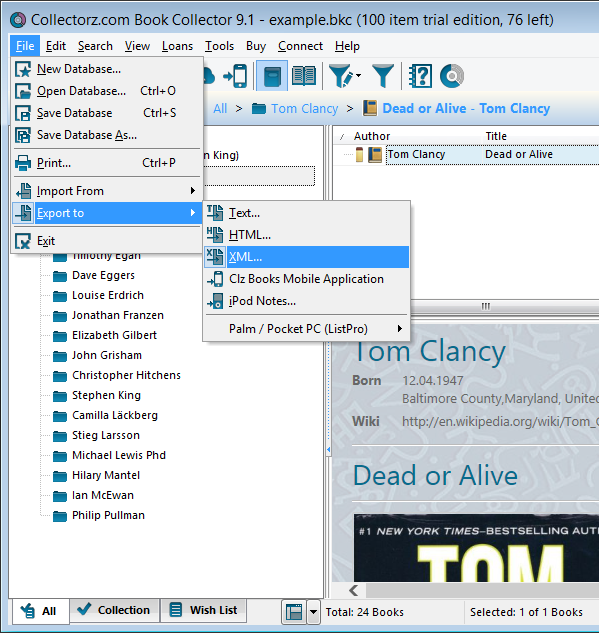Screen dimensions: 599x633
Task: Click the export to mobile toolbar icon
Action: 236,76
